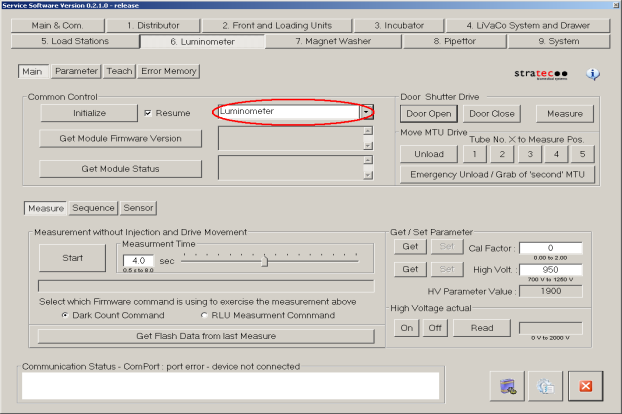Click the Measurement Time slider handle

(265, 260)
